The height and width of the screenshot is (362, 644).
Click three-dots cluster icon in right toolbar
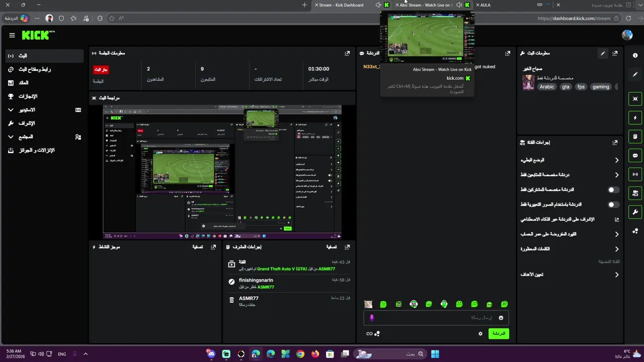[635, 231]
